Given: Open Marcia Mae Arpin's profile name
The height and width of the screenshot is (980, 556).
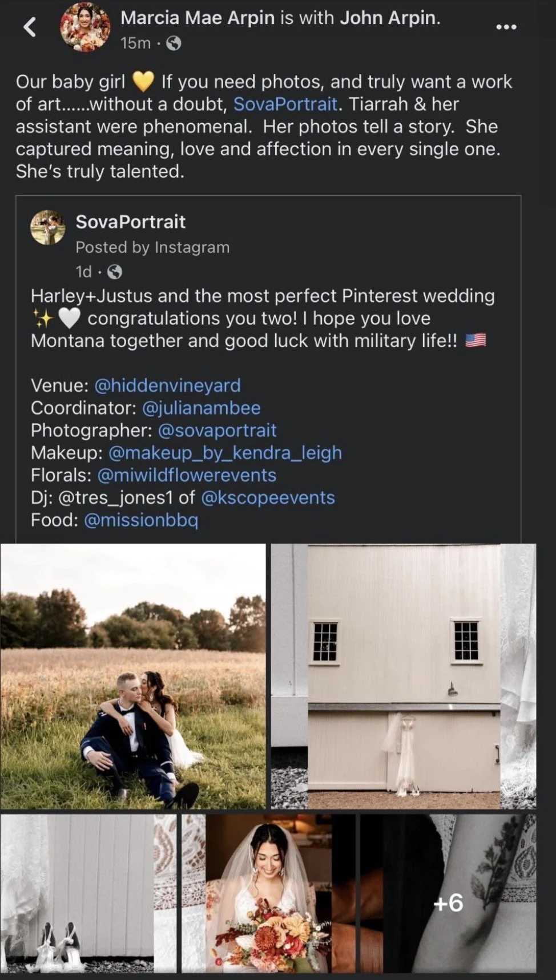Looking at the screenshot, I should coord(198,18).
